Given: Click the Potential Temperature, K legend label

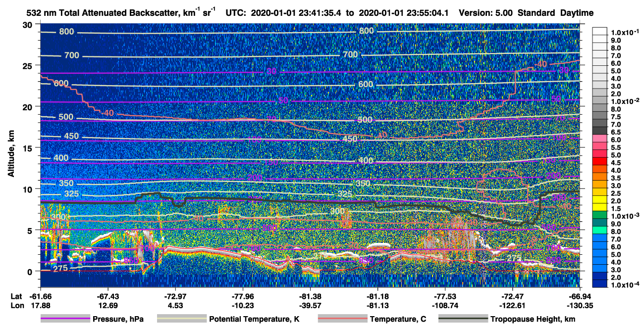Looking at the screenshot, I should click(254, 319).
